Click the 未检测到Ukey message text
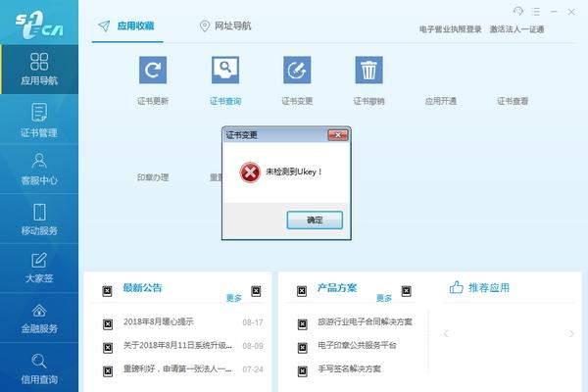 294,171
